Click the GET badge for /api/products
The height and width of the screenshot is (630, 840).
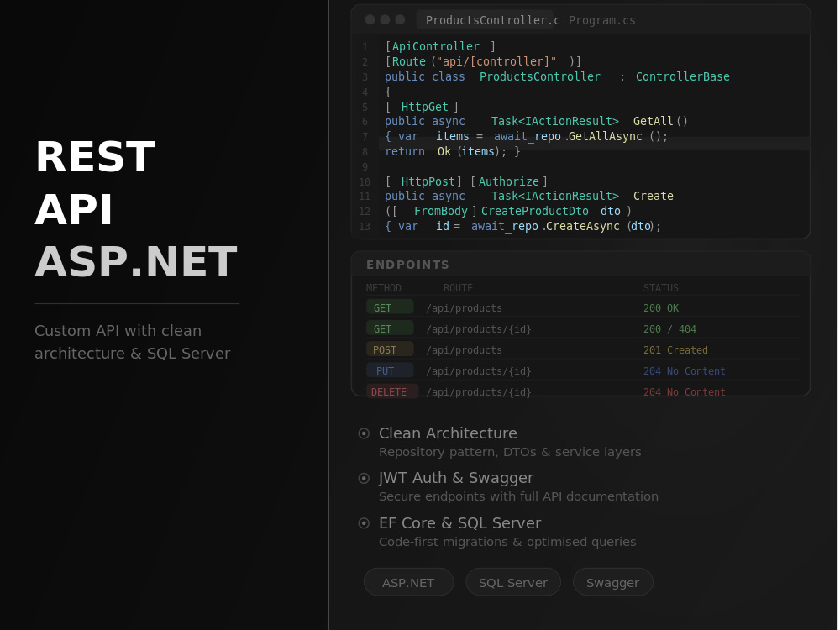390,307
